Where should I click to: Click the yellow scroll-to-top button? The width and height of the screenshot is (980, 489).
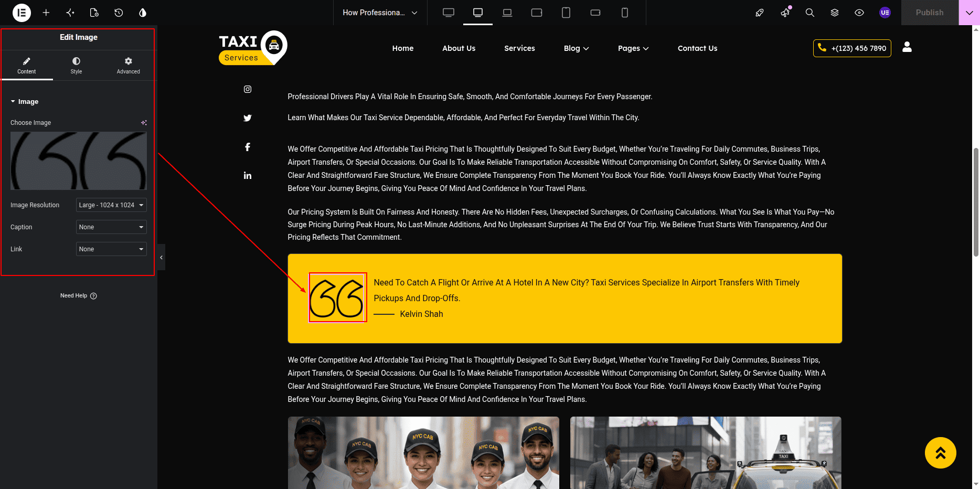point(941,453)
